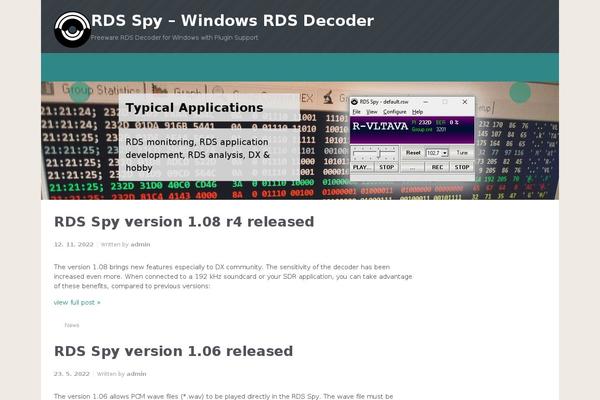This screenshot has height=400, width=600.
Task: Open Configure menu in RDS Spy banner window
Action: pos(395,112)
